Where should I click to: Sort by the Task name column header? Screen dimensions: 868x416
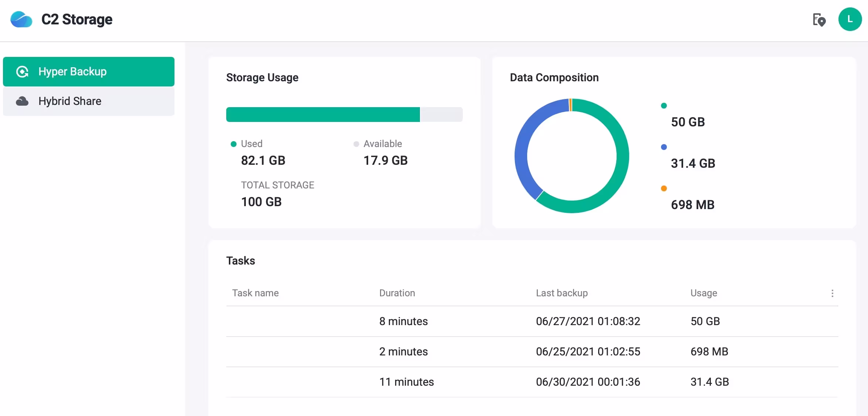point(255,293)
